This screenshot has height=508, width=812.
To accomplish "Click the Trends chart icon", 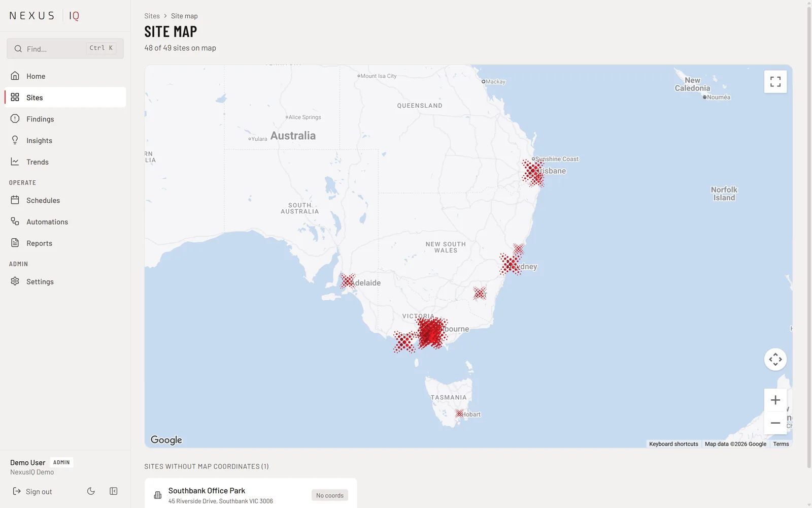I will pyautogui.click(x=15, y=162).
